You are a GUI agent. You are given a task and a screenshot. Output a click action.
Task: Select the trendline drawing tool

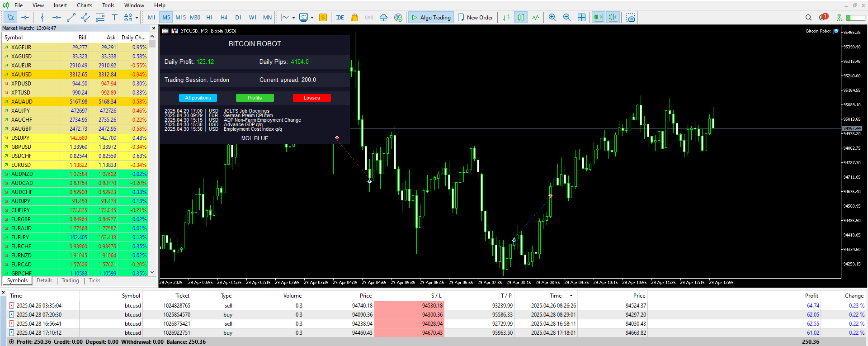(x=71, y=18)
